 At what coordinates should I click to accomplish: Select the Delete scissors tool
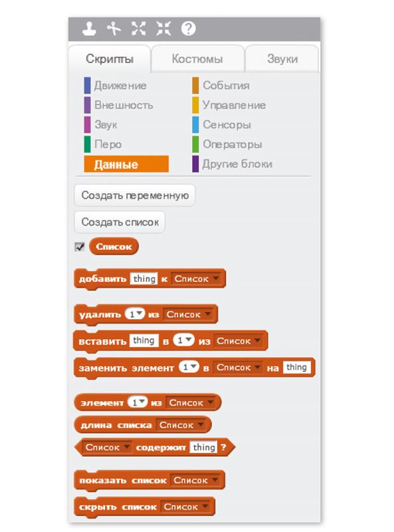pyautogui.click(x=114, y=29)
